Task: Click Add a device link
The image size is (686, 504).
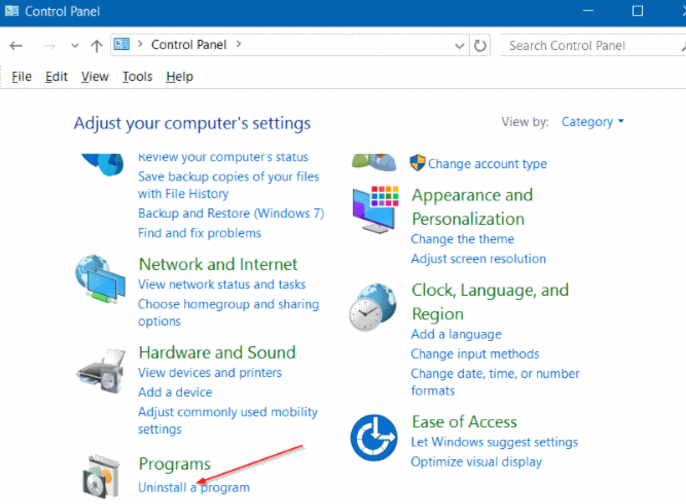Action: coord(175,392)
